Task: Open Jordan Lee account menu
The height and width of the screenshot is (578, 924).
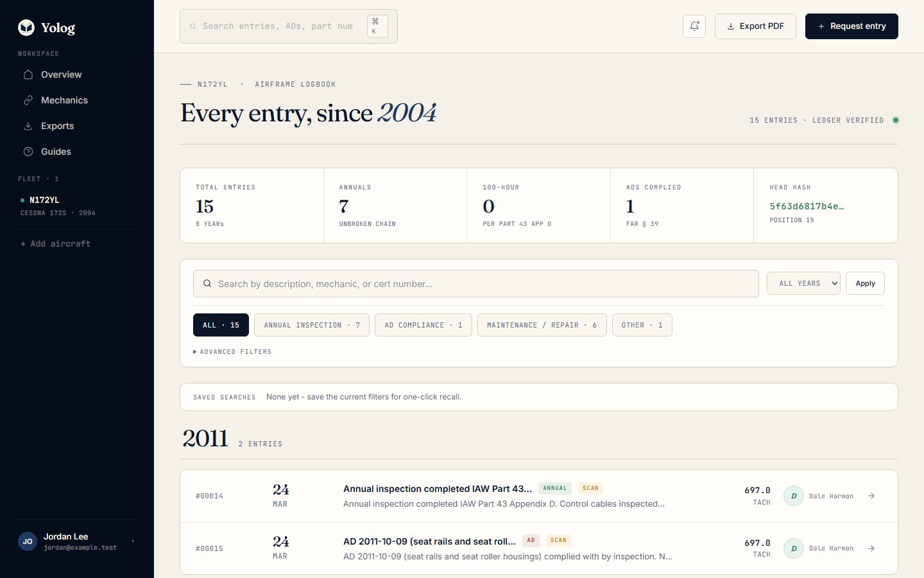Action: click(x=77, y=541)
